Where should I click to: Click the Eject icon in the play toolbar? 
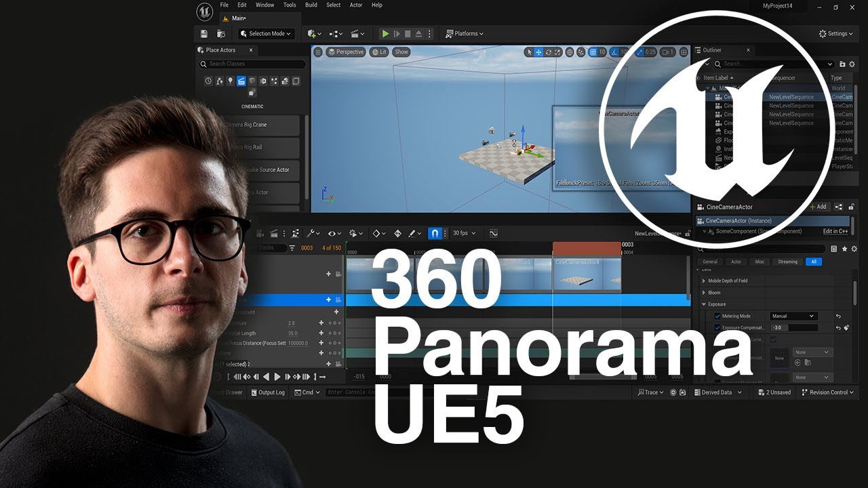(418, 33)
